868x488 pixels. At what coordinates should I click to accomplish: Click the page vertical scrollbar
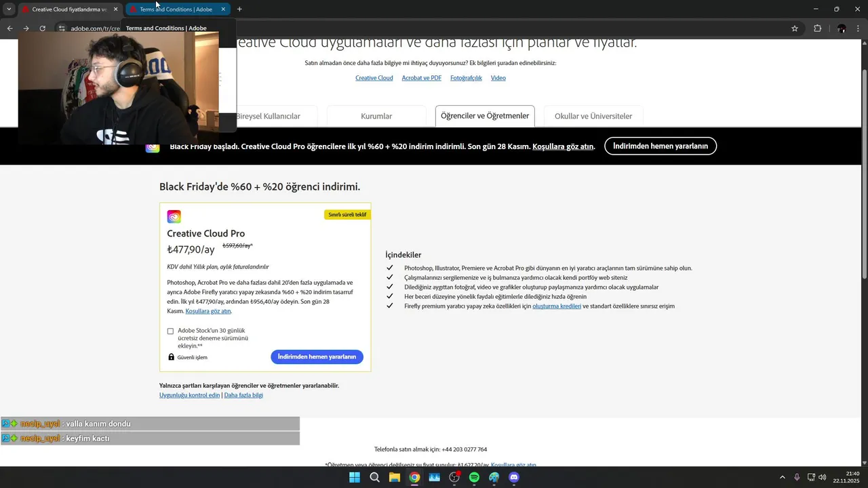coord(864,173)
